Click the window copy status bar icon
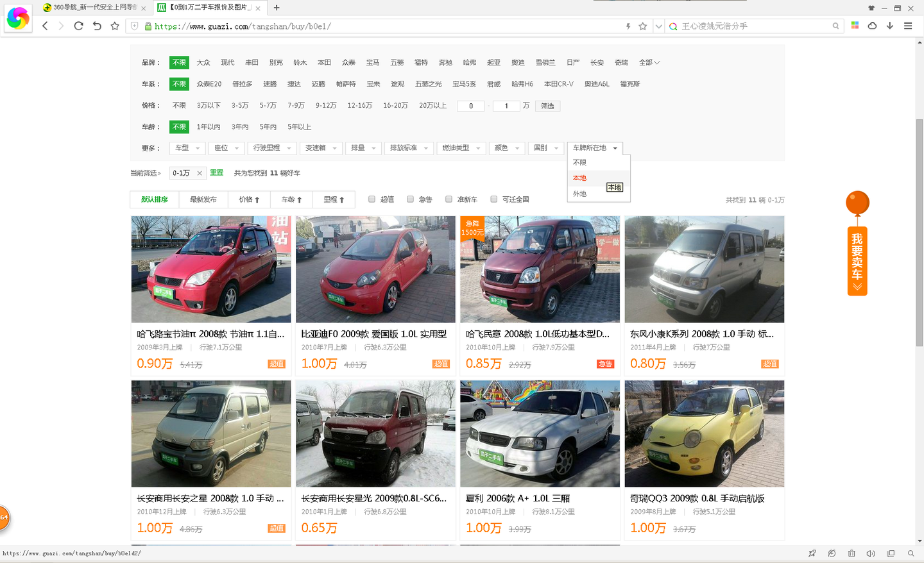The height and width of the screenshot is (563, 924). click(x=891, y=553)
